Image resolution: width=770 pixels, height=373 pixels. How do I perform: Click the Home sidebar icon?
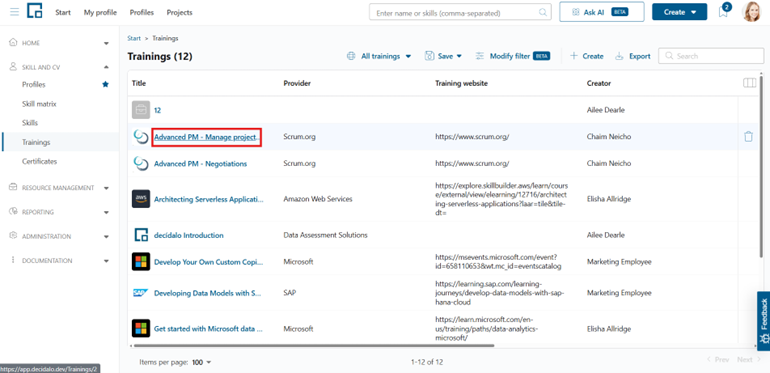tap(14, 43)
